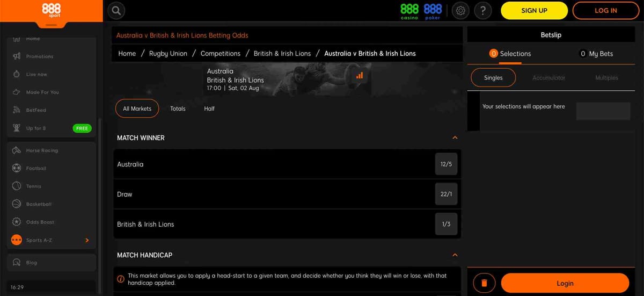Open match statistics bar chart icon
644x296 pixels.
tap(360, 76)
